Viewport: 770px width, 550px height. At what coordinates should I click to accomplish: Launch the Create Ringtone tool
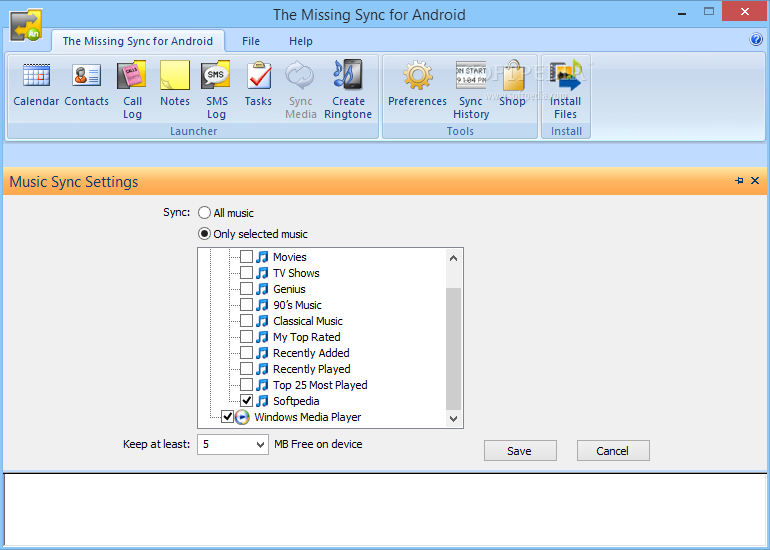pos(348,91)
